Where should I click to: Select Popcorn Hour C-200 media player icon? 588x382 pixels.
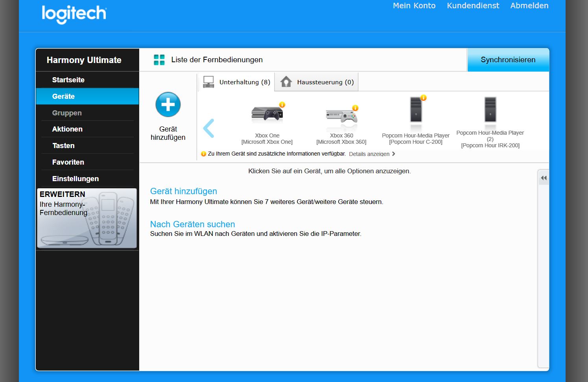click(x=416, y=110)
